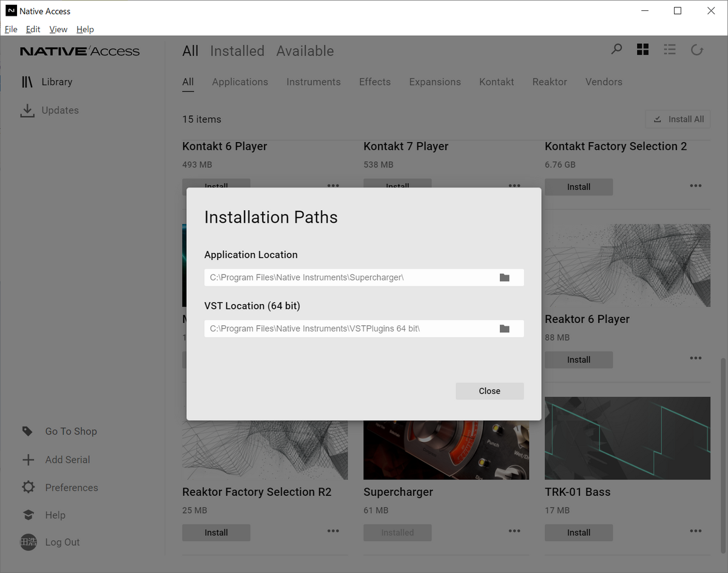Click the Log Out link
Viewport: 728px width, 573px height.
(62, 542)
